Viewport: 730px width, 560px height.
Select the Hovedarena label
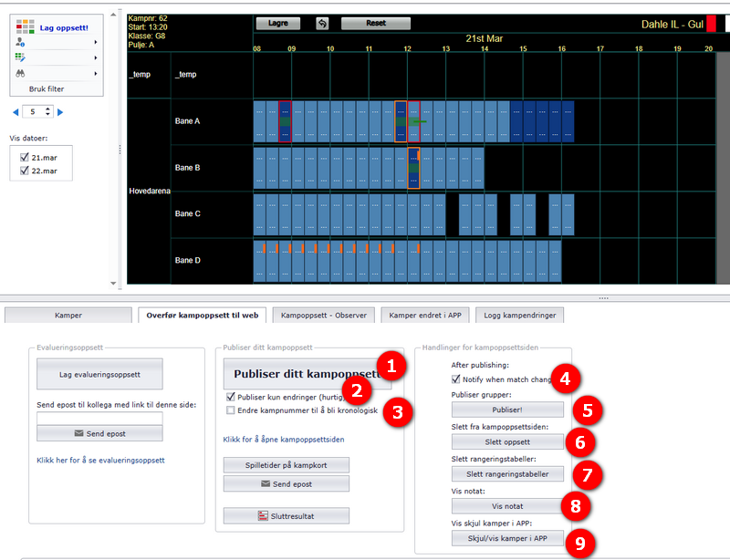tap(150, 191)
